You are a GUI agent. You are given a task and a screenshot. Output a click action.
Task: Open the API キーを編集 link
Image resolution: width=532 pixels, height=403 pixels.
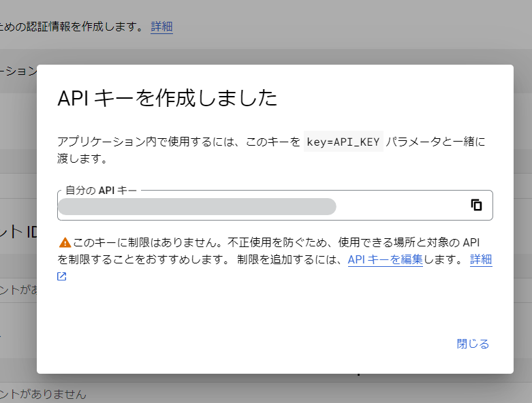click(385, 259)
